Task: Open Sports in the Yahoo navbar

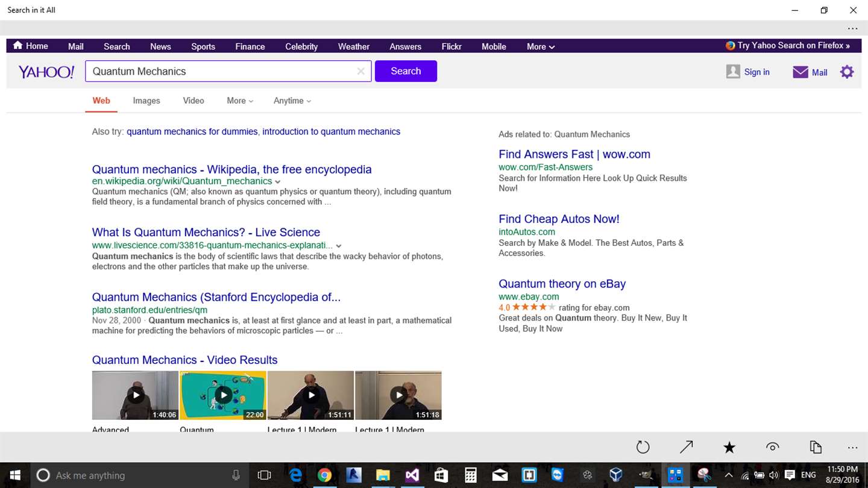Action: coord(203,46)
